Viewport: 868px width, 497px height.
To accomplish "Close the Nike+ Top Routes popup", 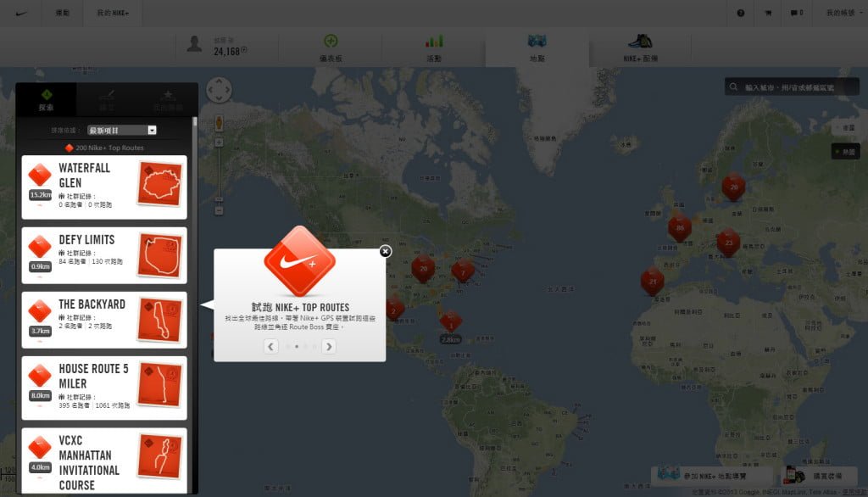I will 385,251.
